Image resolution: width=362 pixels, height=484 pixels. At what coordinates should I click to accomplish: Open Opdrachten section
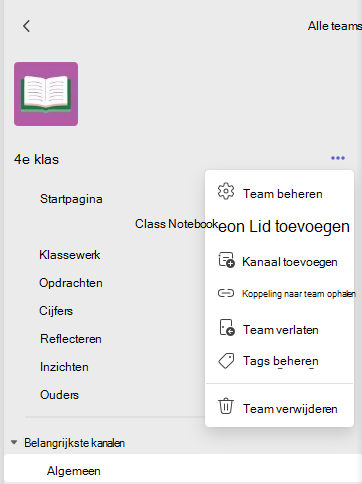click(71, 283)
